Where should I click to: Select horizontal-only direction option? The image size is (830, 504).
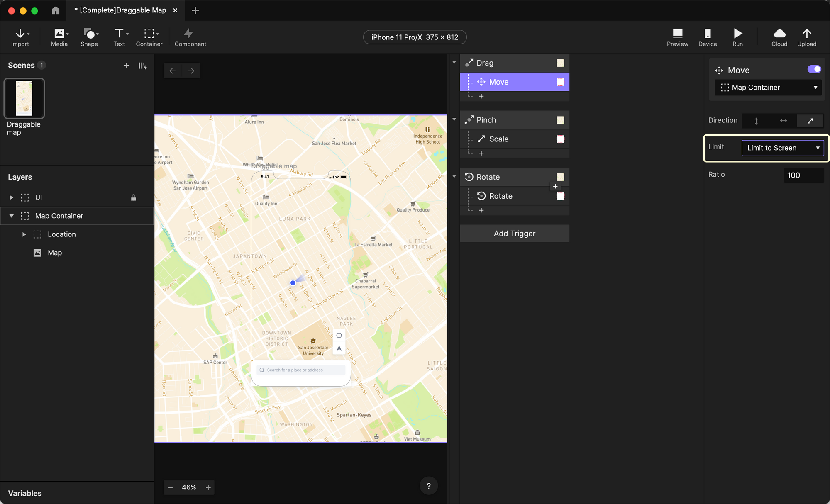(783, 121)
